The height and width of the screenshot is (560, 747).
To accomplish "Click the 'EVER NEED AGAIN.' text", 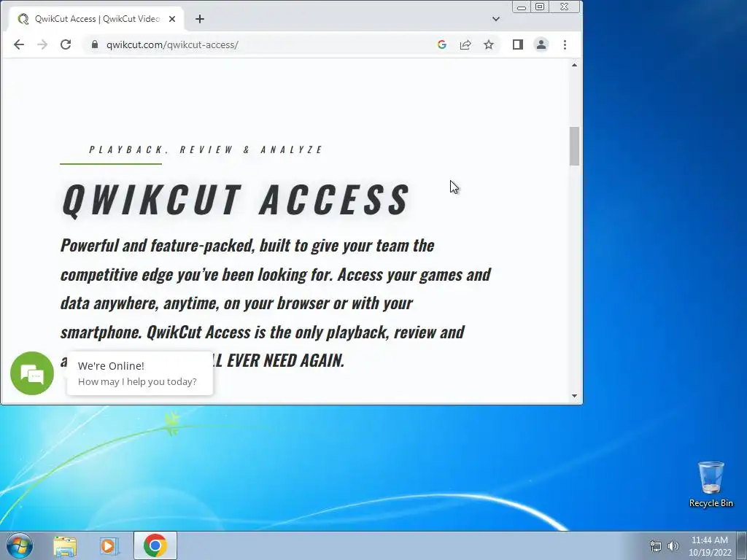I will pyautogui.click(x=285, y=360).
